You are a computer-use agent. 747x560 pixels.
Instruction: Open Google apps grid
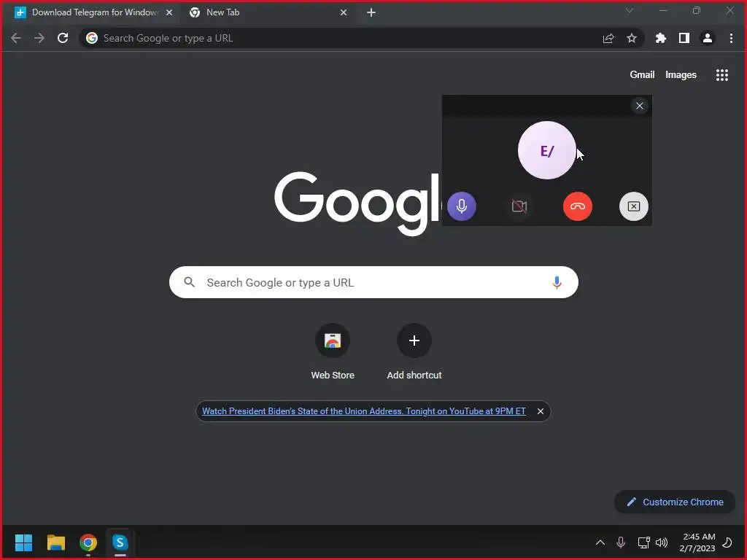(x=721, y=75)
